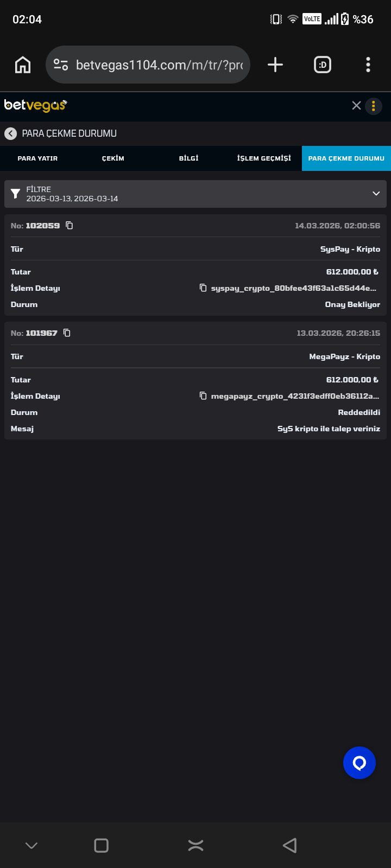Screen dimensions: 391x868
Task: Click the filter funnel icon
Action: click(16, 194)
